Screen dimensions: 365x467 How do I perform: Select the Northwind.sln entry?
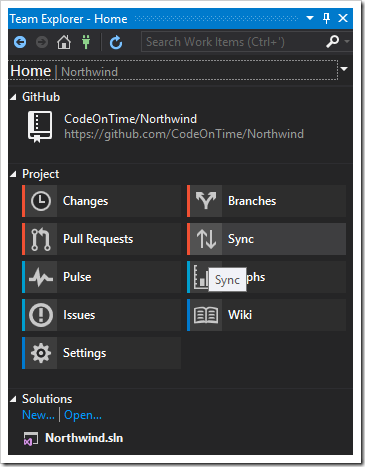coord(84,438)
